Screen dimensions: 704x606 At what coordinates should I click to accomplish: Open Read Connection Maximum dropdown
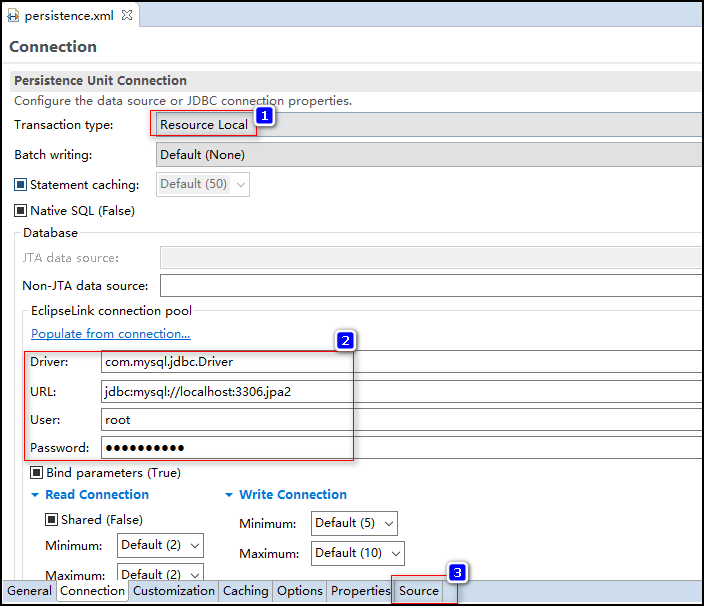tap(160, 572)
